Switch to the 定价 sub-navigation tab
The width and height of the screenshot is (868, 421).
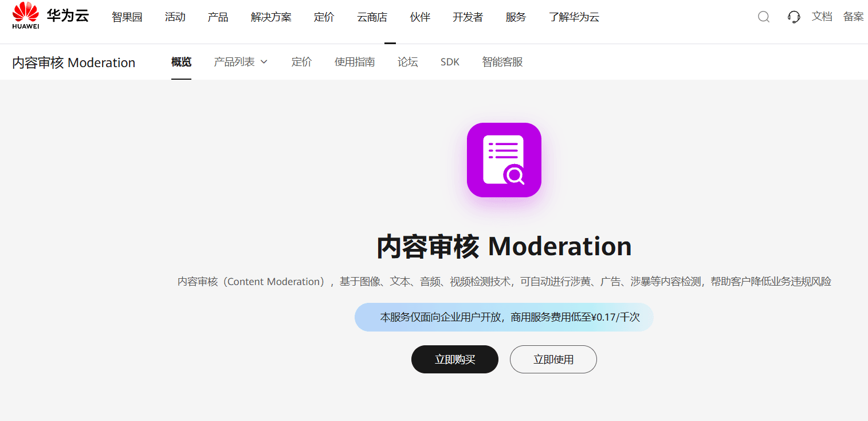pos(301,62)
